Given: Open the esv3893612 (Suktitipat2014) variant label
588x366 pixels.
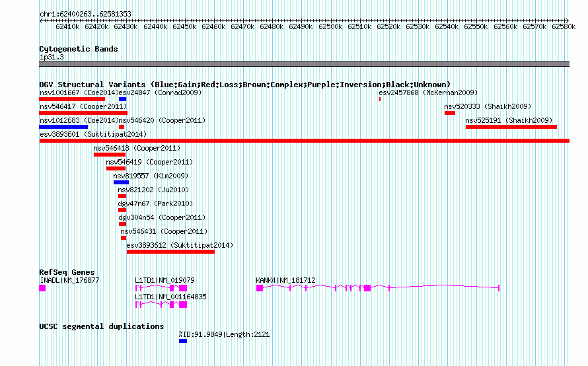Looking at the screenshot, I should tap(180, 245).
